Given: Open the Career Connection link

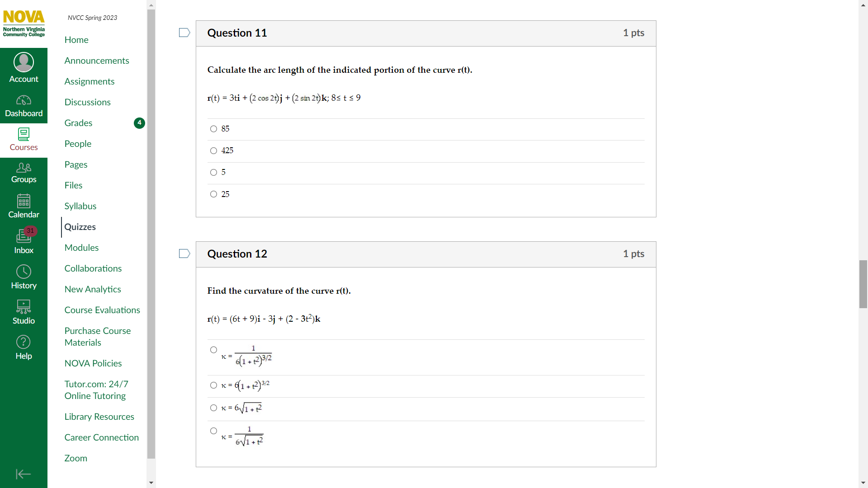Looking at the screenshot, I should point(101,437).
